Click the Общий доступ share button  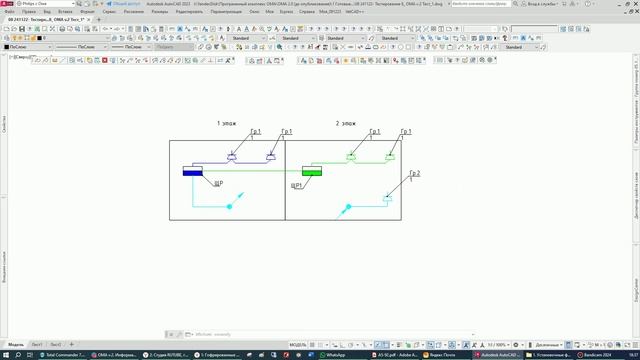coord(123,4)
